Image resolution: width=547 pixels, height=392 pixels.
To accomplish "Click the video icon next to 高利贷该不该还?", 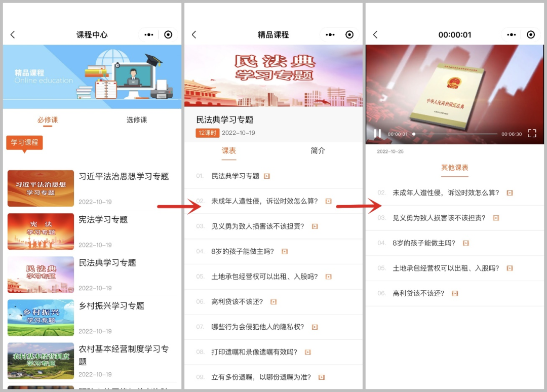I will tap(273, 301).
